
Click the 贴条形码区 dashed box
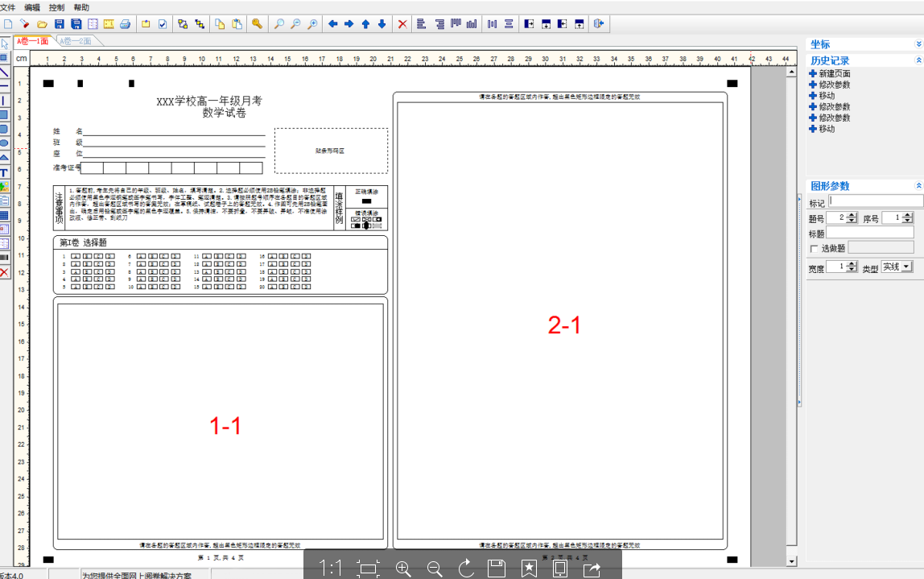click(x=331, y=151)
